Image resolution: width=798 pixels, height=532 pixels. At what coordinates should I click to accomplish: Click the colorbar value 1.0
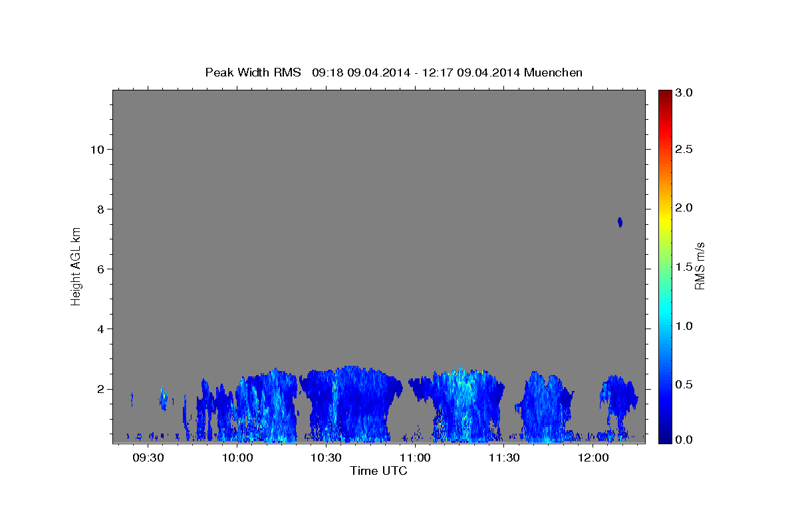[x=683, y=326]
